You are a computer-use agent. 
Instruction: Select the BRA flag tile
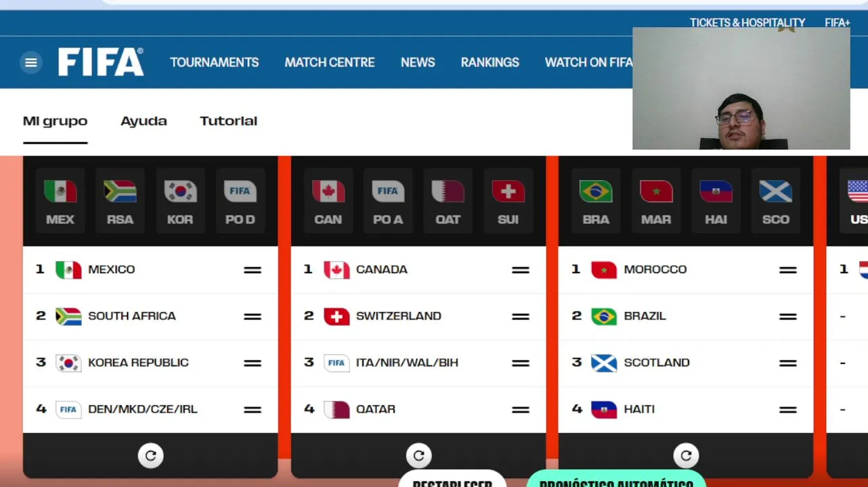pos(596,202)
